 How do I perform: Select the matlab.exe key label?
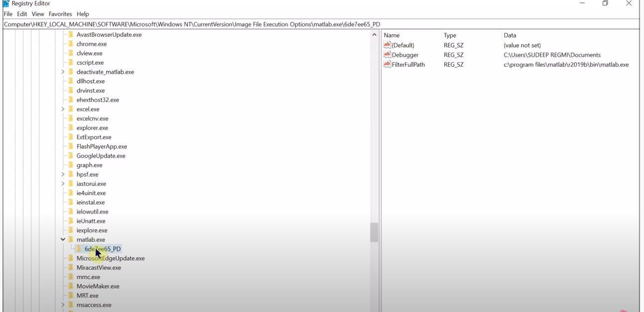(91, 240)
